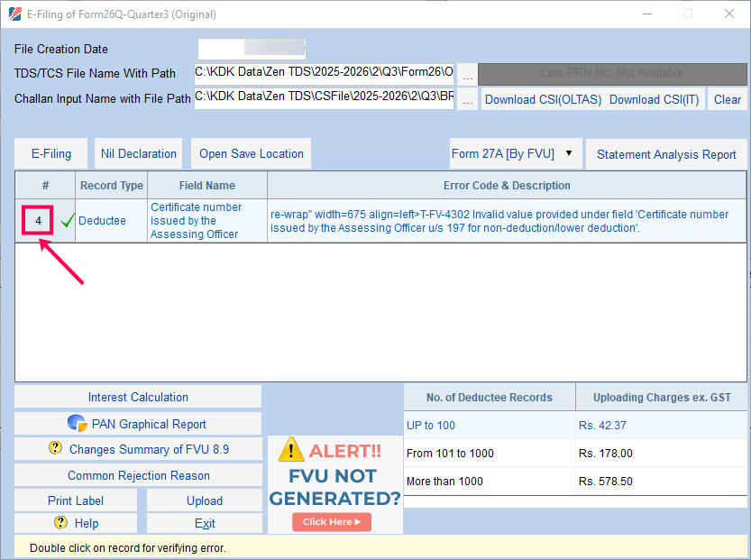Open the Statement Analysis Report
This screenshot has width=751, height=560.
pos(666,155)
